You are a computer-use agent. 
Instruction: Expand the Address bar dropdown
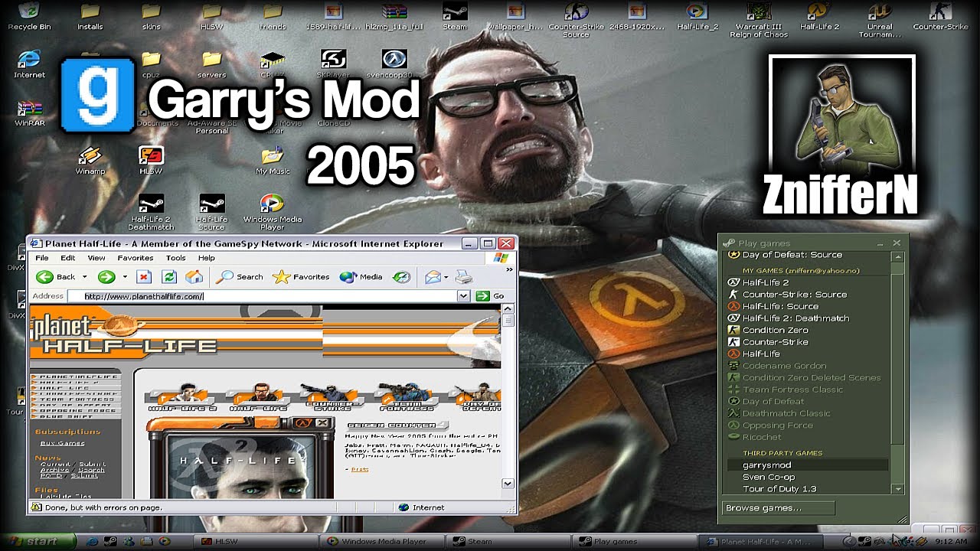point(463,296)
